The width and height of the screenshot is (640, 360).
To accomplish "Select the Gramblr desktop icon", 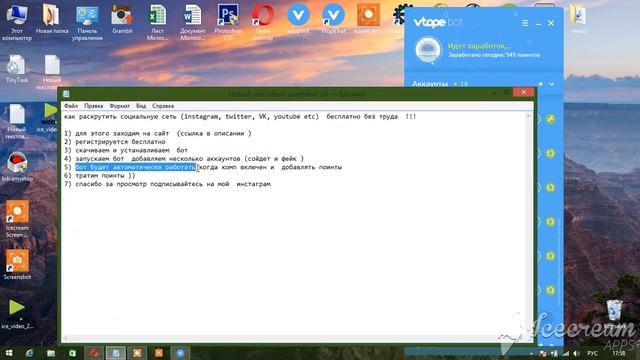I will tap(122, 20).
